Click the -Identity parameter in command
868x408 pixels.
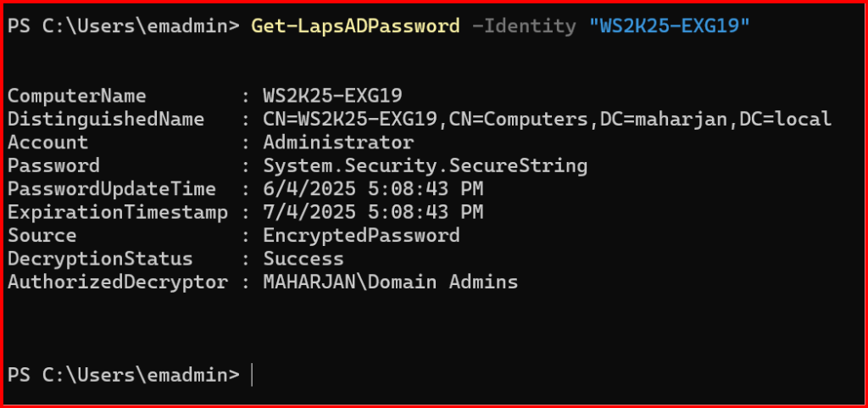click(x=524, y=25)
